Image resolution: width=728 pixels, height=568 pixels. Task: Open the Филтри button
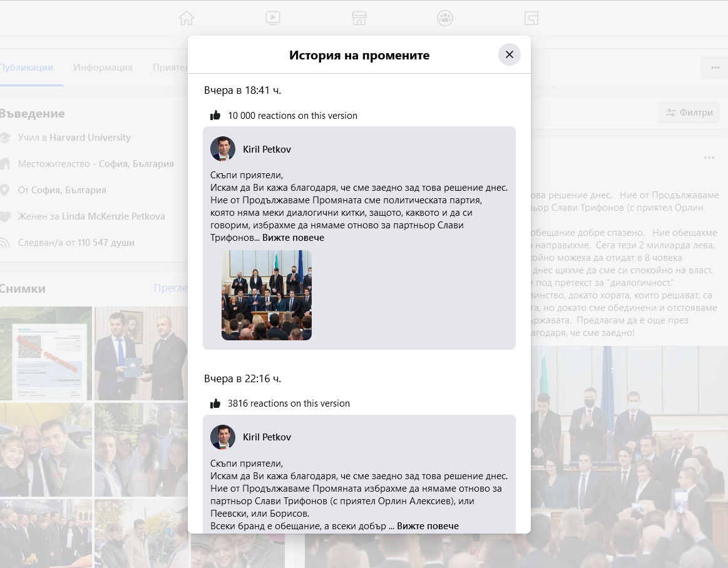(689, 113)
